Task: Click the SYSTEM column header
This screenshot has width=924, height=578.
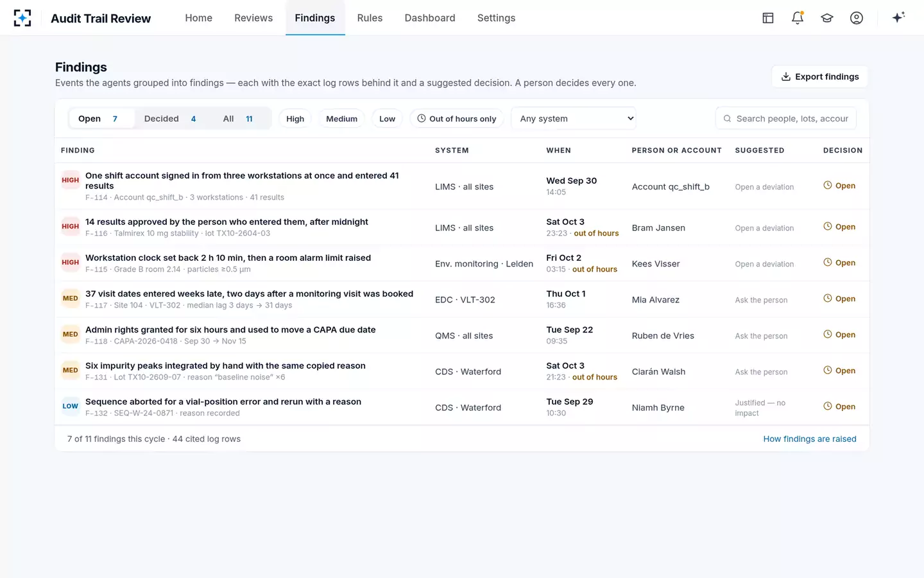Action: click(x=452, y=150)
